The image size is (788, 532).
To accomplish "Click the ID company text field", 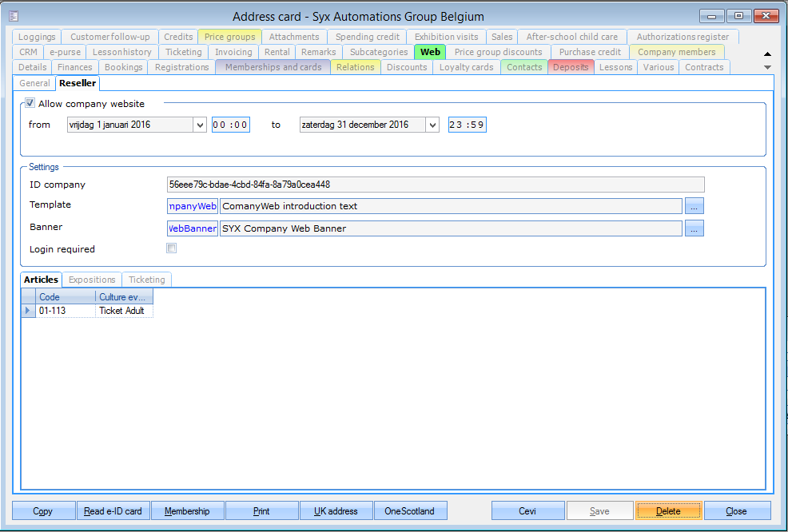I will [435, 185].
